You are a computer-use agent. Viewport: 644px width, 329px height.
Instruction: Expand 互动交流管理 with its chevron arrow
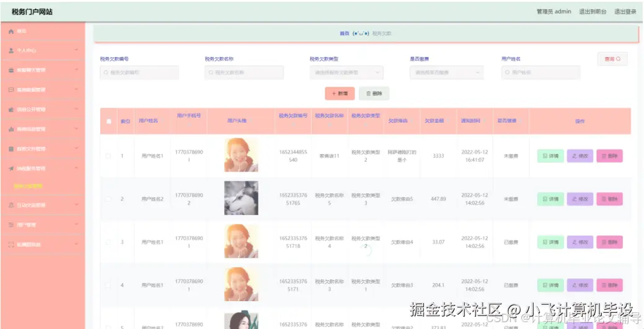pos(76,205)
